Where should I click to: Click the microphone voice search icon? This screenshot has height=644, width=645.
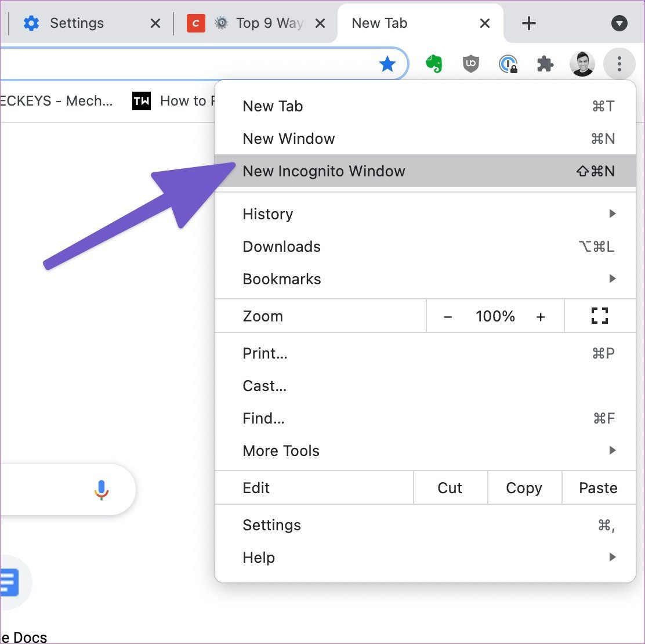(101, 490)
